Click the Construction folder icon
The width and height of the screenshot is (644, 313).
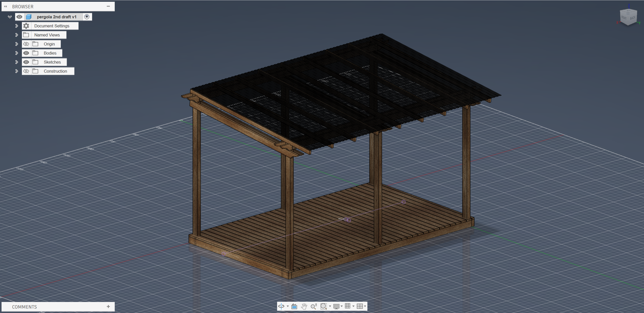[x=35, y=71]
